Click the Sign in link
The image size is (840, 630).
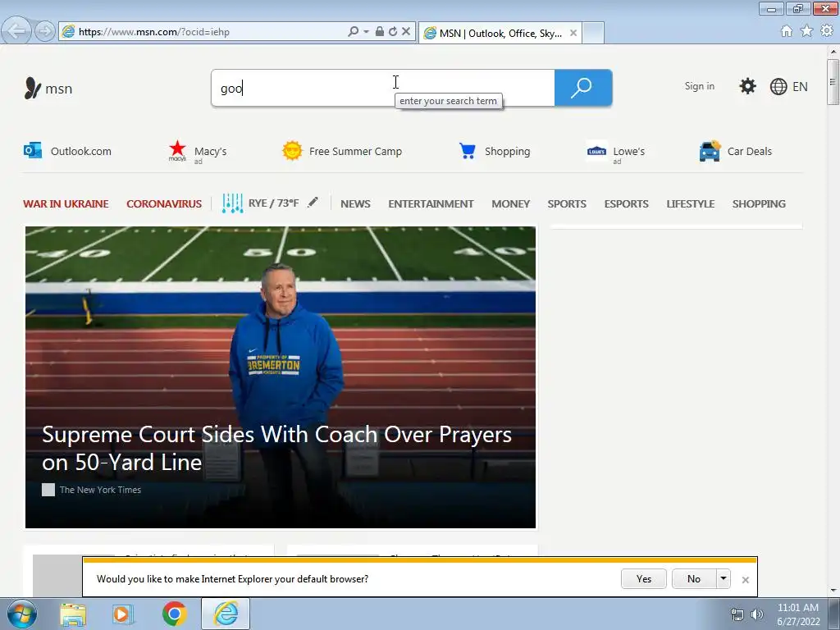click(x=699, y=86)
